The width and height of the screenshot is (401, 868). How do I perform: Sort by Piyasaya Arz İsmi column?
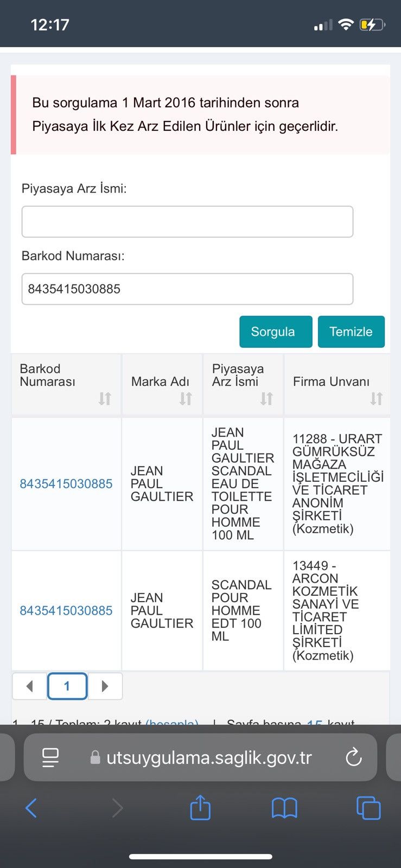(x=243, y=385)
